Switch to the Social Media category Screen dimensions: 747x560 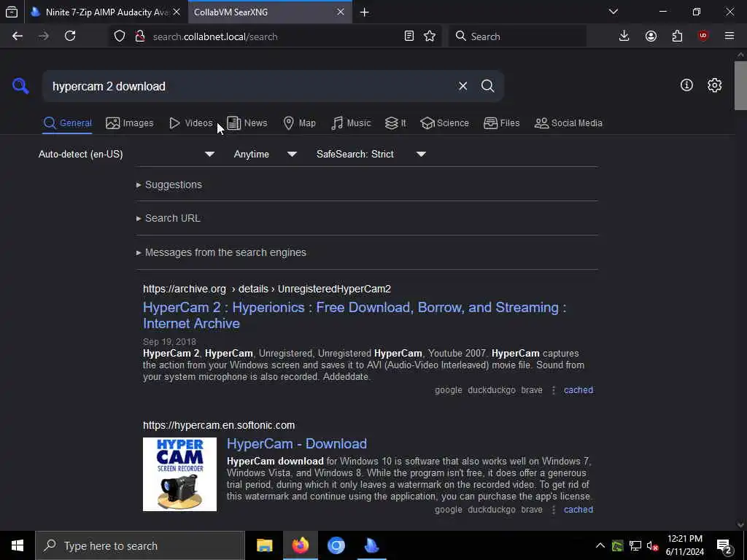(x=568, y=122)
